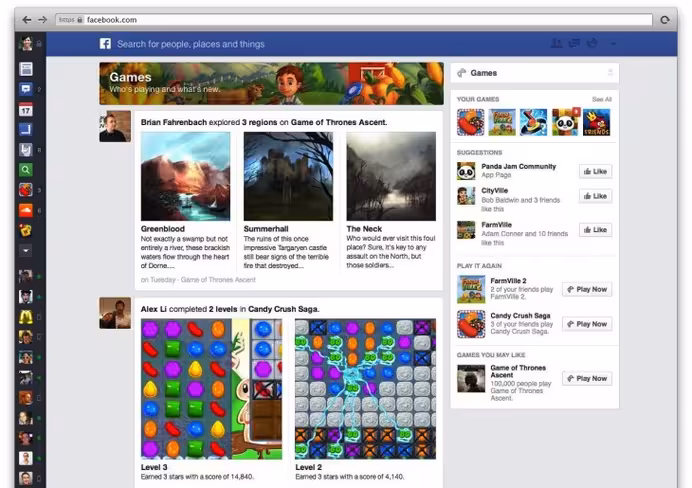Click the Brian Fahrenbach name link
The image size is (692, 488).
[174, 122]
